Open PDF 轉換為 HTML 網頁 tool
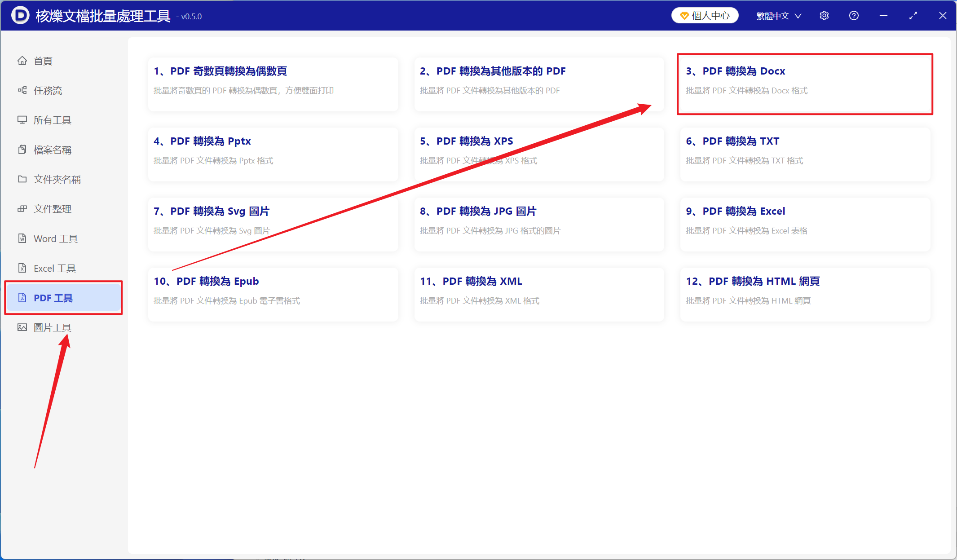 tap(805, 295)
